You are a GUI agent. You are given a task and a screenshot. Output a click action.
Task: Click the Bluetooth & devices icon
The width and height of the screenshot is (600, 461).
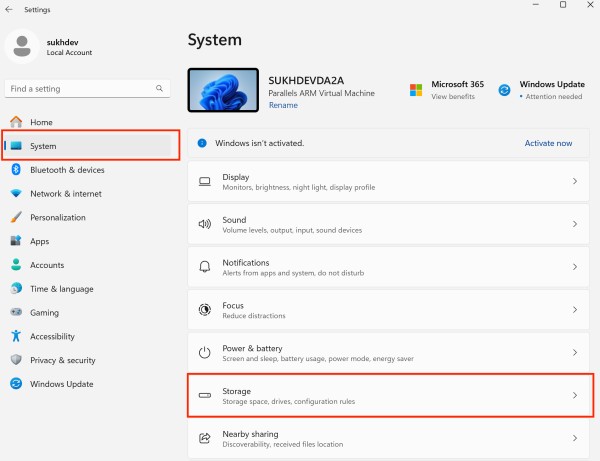pyautogui.click(x=16, y=170)
